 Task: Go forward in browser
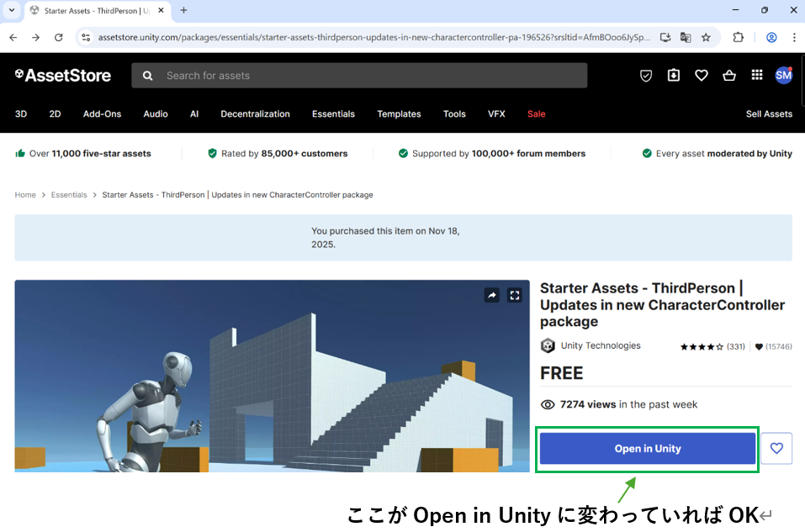(35, 38)
